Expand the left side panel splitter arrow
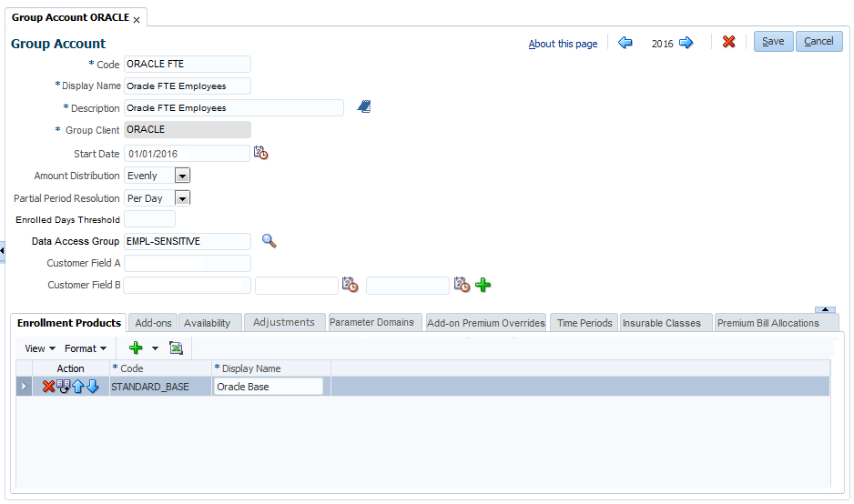Viewport: 854px width, 504px height. click(x=2, y=251)
